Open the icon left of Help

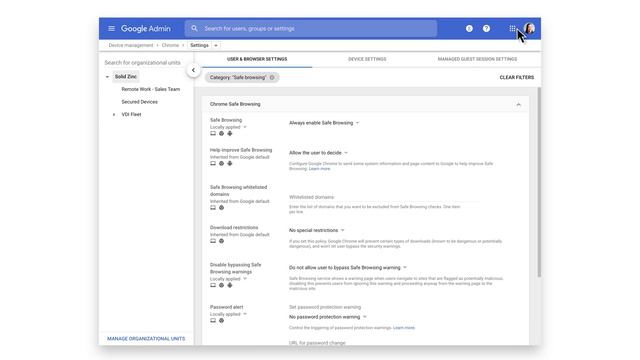pos(469,29)
